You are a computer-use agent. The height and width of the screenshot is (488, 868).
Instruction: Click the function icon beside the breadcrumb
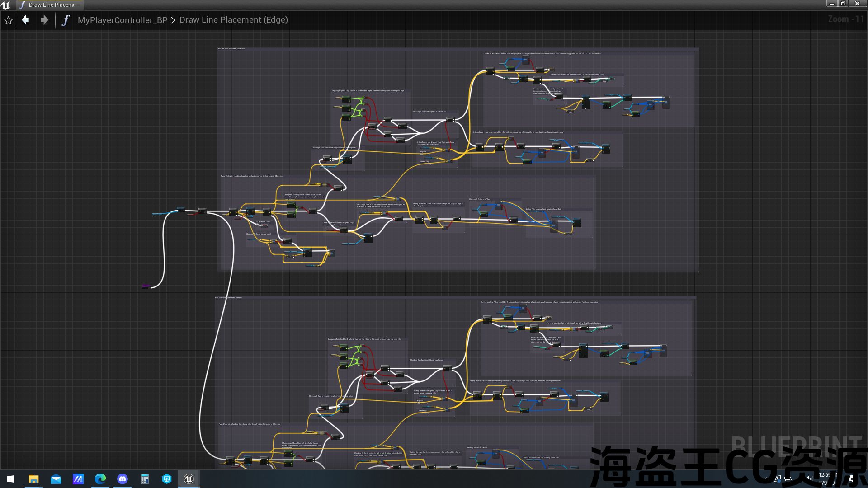(66, 20)
